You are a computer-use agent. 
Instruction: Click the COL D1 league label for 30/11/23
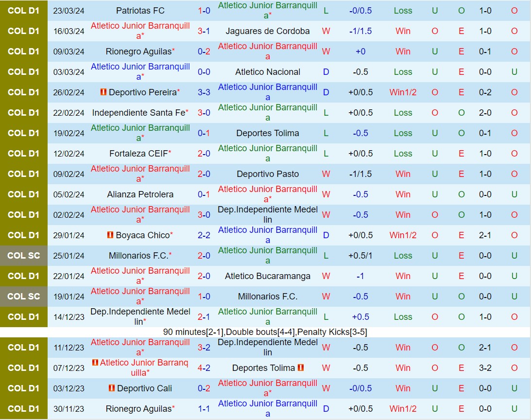24,409
